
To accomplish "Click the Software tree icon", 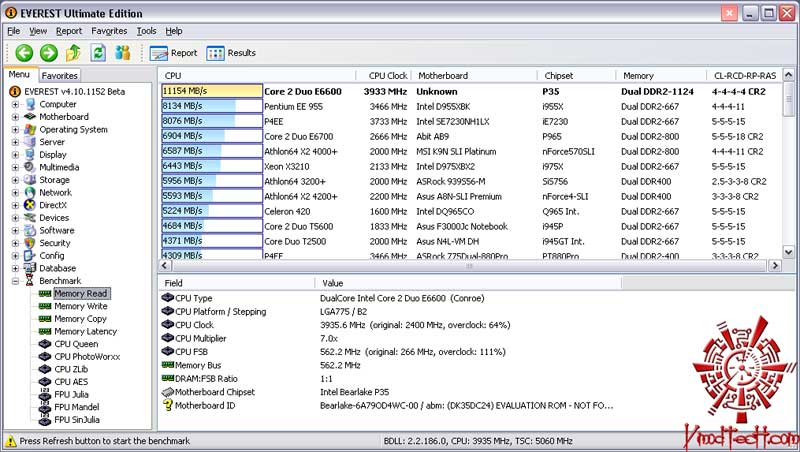I will [30, 231].
